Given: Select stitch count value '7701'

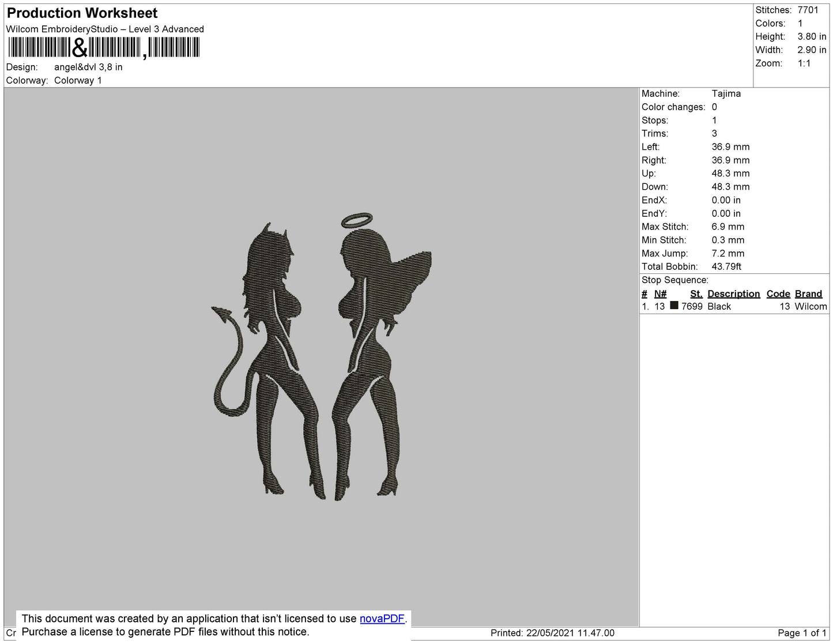Looking at the screenshot, I should (x=808, y=10).
